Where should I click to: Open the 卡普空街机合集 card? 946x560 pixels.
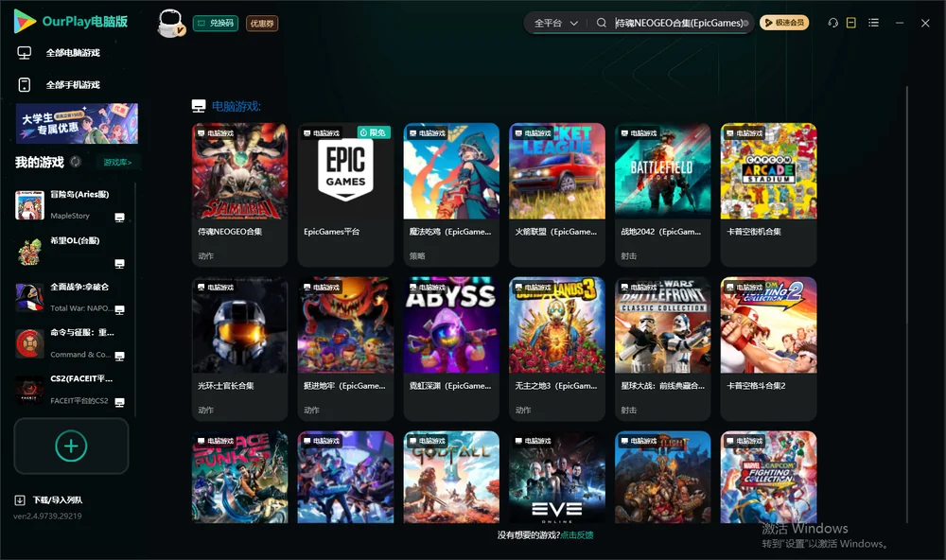click(x=768, y=194)
